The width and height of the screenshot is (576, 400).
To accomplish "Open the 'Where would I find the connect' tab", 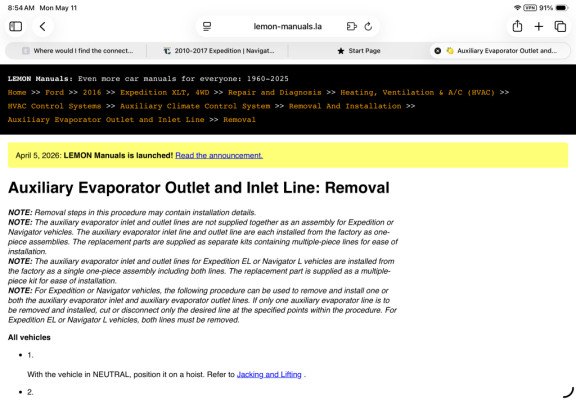I will pos(78,51).
